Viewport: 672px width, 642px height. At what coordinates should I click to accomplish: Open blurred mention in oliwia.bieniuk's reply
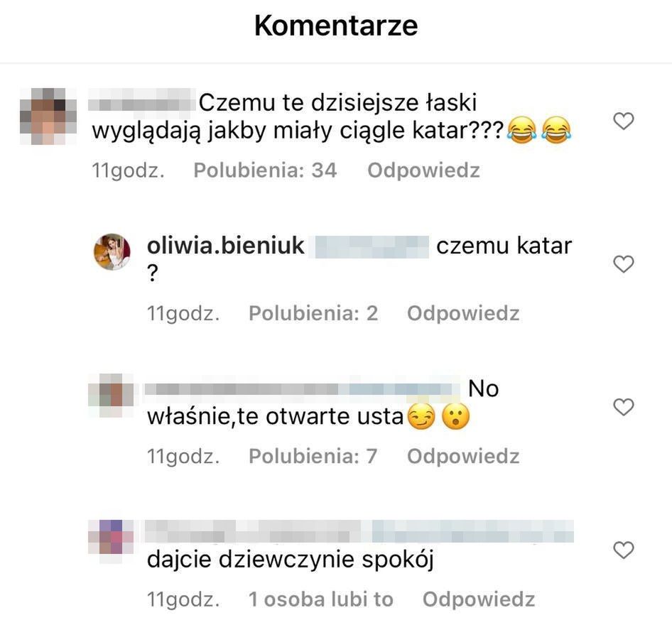click(372, 247)
